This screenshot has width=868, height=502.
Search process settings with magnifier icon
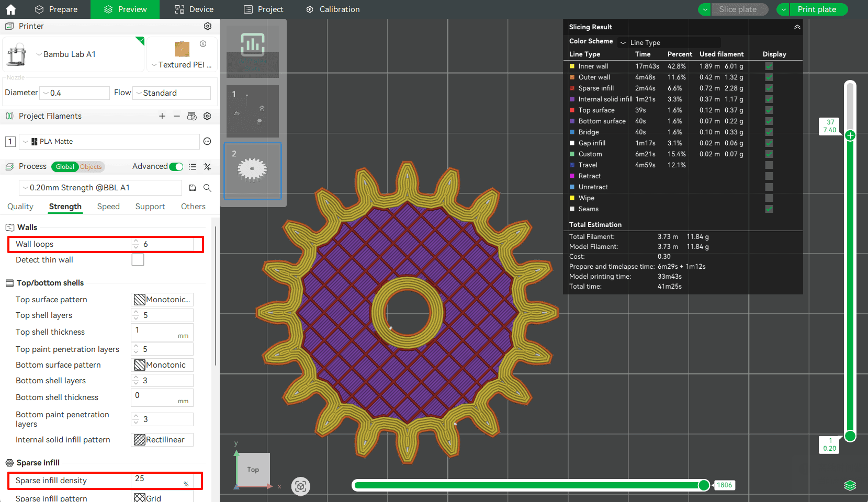207,188
